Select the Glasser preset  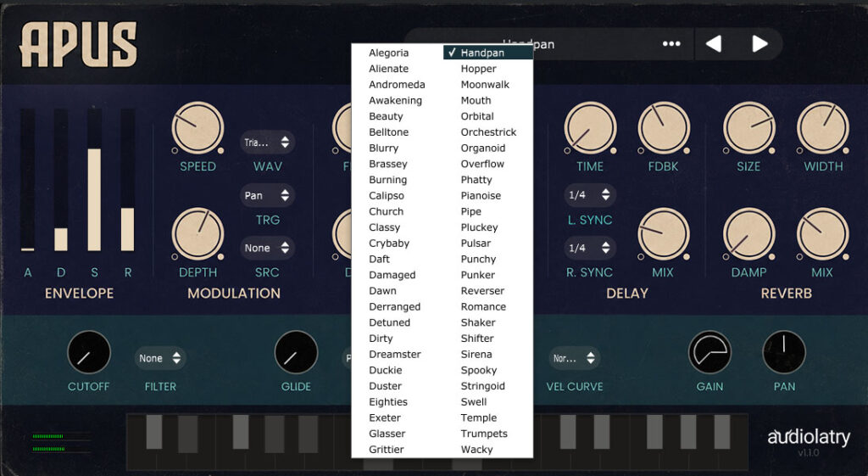387,434
